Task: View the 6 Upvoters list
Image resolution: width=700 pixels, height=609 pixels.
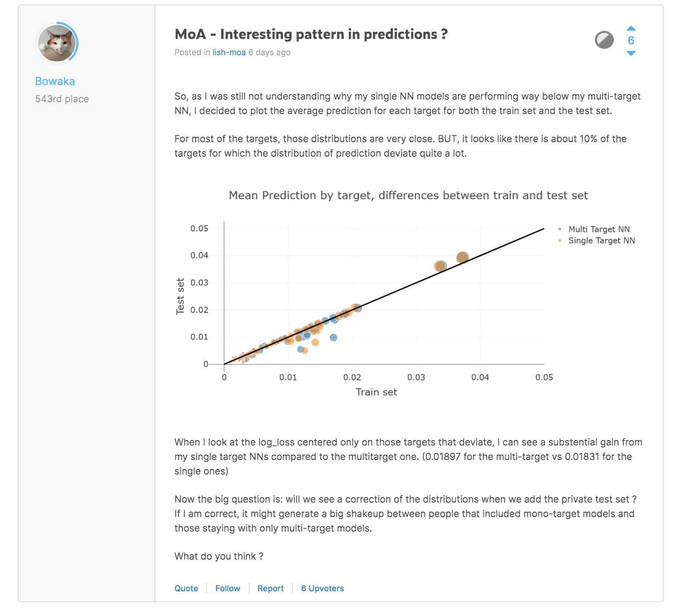Action: click(322, 588)
